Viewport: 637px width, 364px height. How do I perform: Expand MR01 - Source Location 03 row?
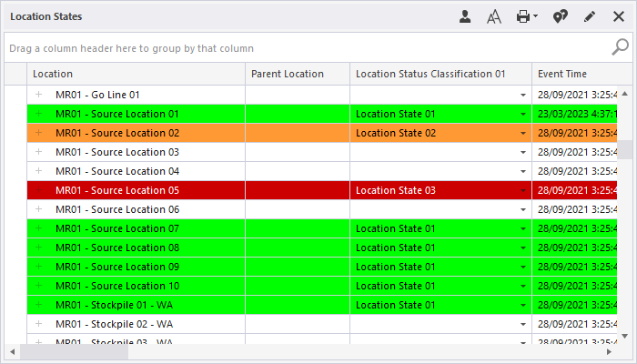click(x=38, y=152)
